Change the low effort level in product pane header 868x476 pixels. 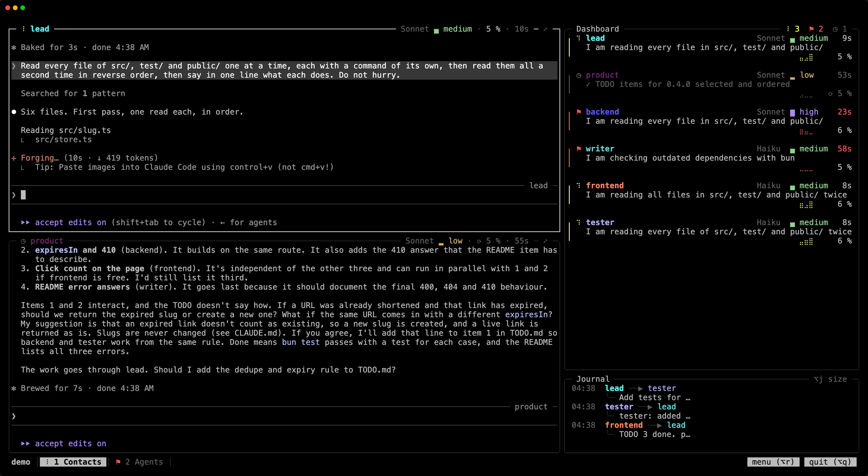point(456,241)
